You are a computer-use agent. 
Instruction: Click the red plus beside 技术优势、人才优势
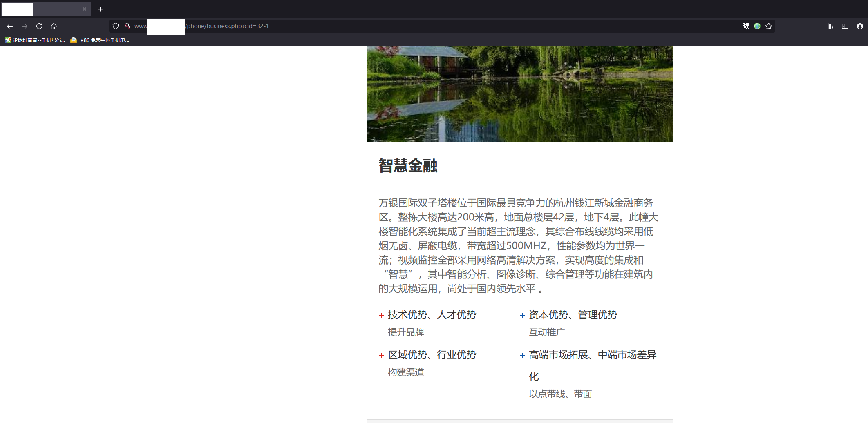tap(381, 315)
